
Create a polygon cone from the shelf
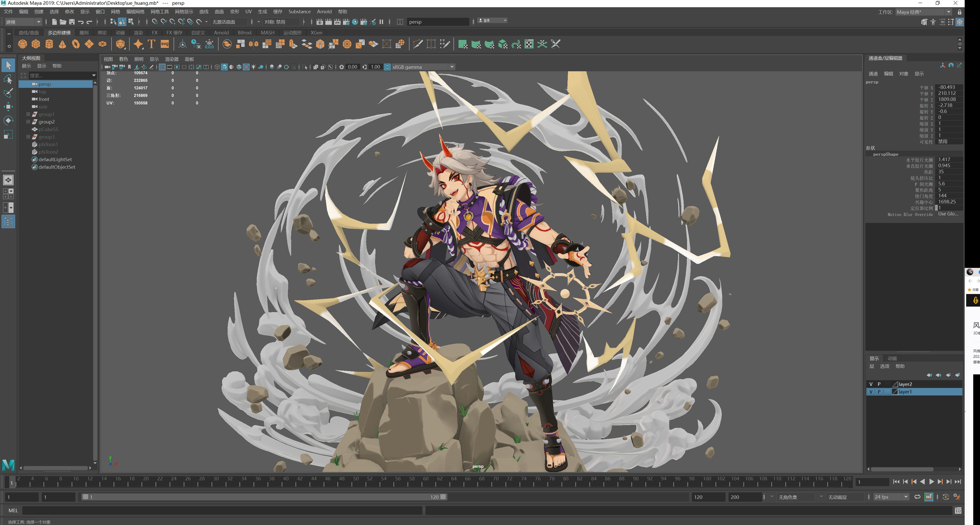62,44
